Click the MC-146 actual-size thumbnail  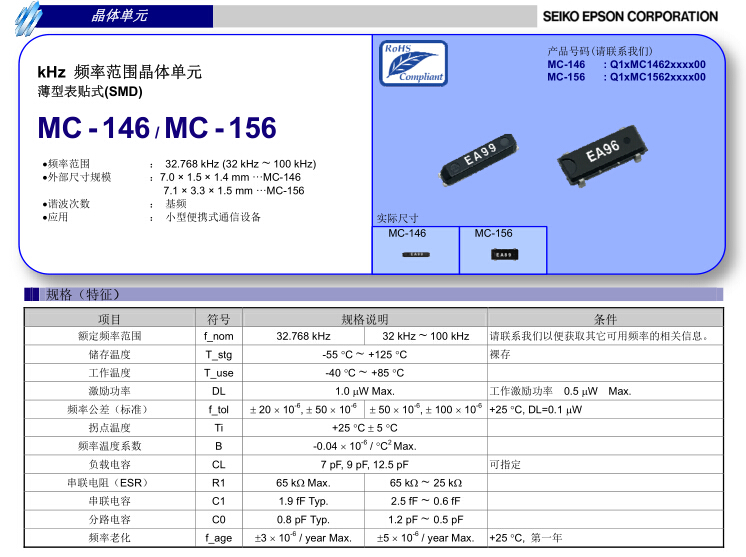pos(415,255)
